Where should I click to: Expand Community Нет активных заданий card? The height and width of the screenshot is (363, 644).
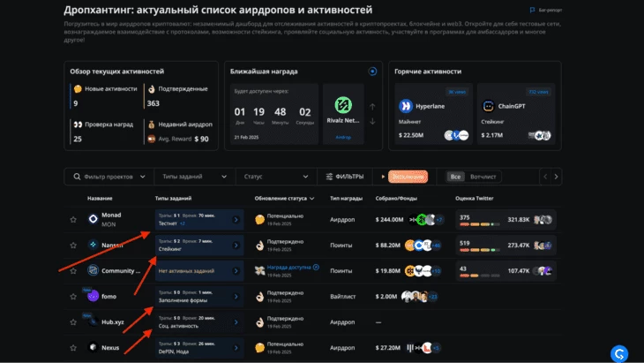tap(199, 271)
